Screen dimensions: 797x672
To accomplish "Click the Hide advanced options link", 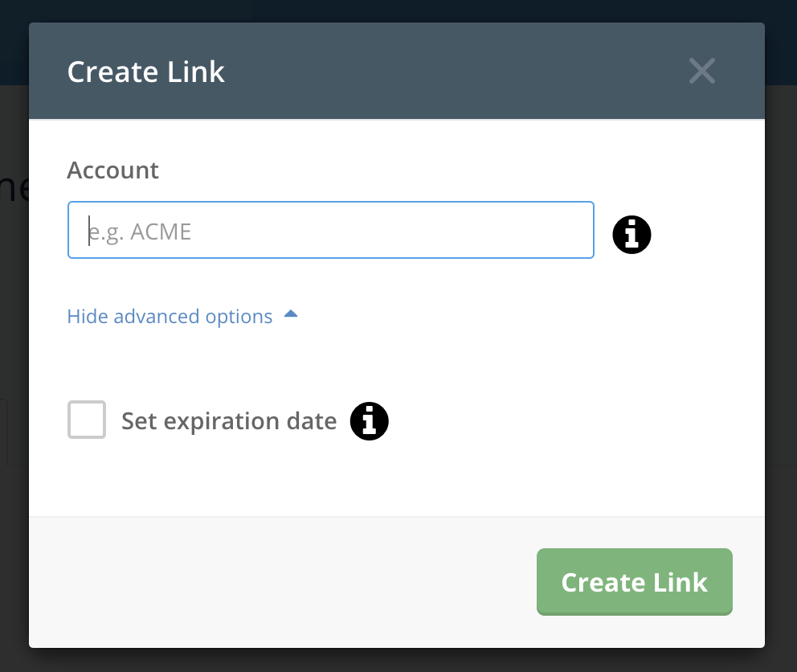I will 170,317.
